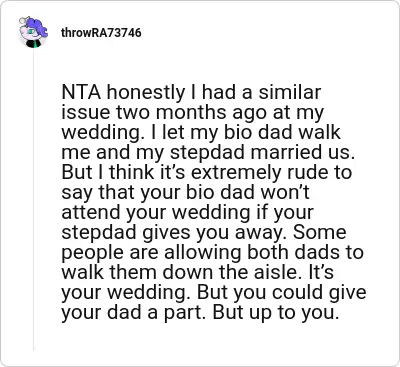Screen dimensions: 400x367
Task: Click the line "say that your bio dad won't"
Action: pyautogui.click(x=185, y=192)
